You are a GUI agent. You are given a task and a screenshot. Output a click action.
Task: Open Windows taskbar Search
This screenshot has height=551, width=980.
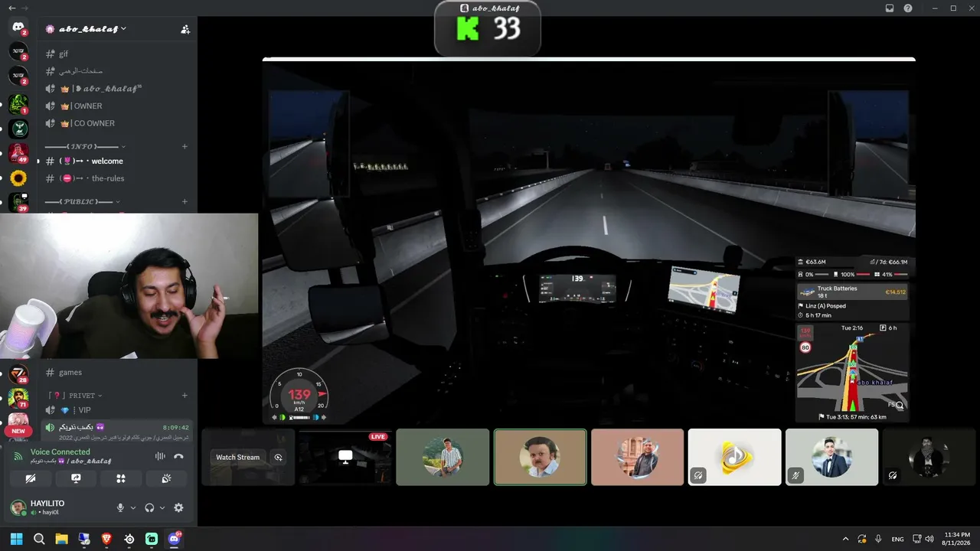coord(39,539)
